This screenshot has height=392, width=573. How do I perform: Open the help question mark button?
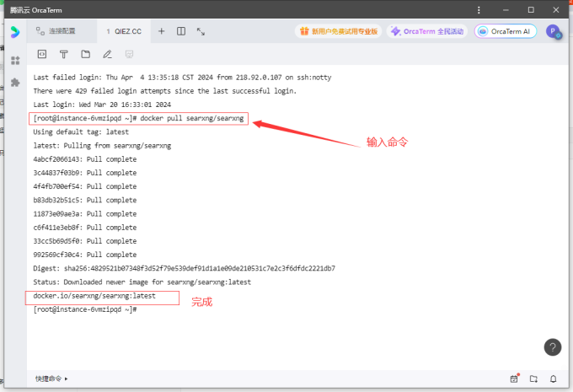[553, 347]
